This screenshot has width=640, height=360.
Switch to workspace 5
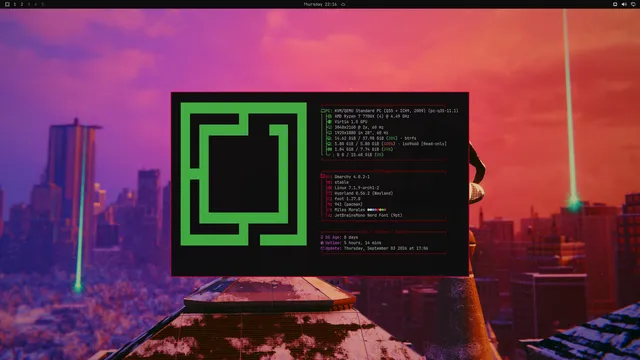[42, 4]
